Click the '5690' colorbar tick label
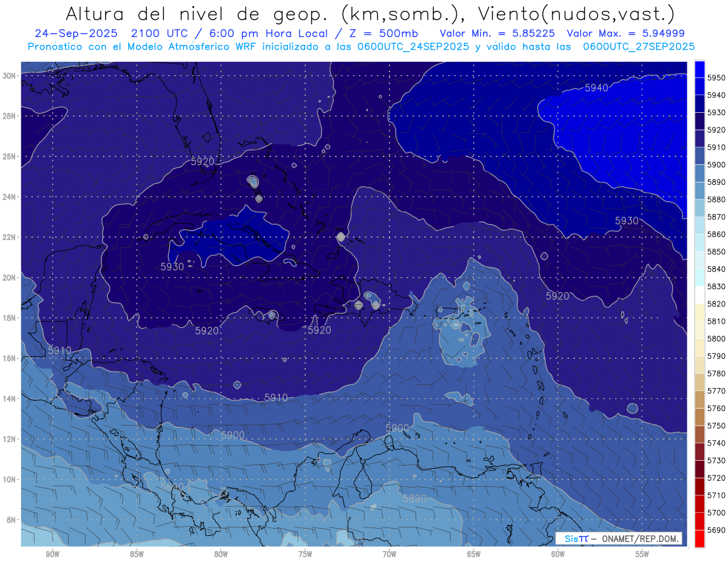Viewport: 728px width, 562px height. (716, 530)
